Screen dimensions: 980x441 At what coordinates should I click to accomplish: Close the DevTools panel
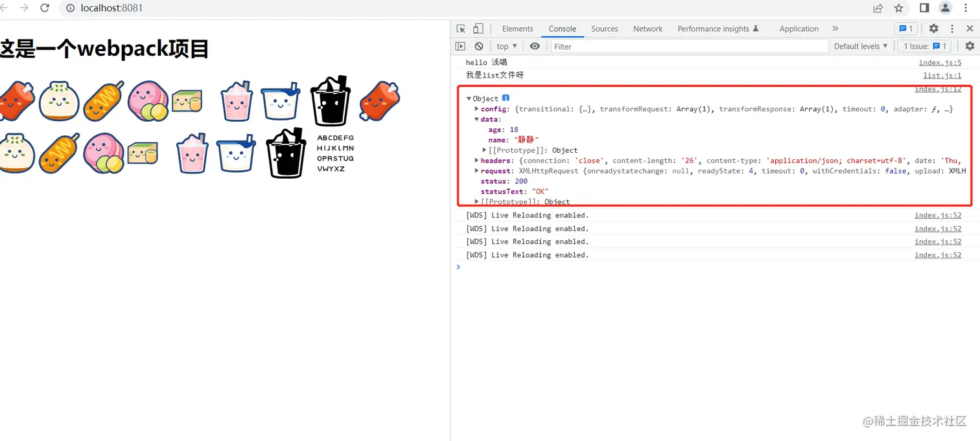pos(970,28)
